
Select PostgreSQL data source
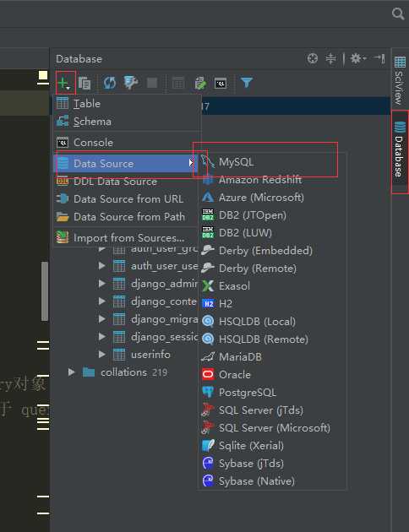(x=273, y=392)
